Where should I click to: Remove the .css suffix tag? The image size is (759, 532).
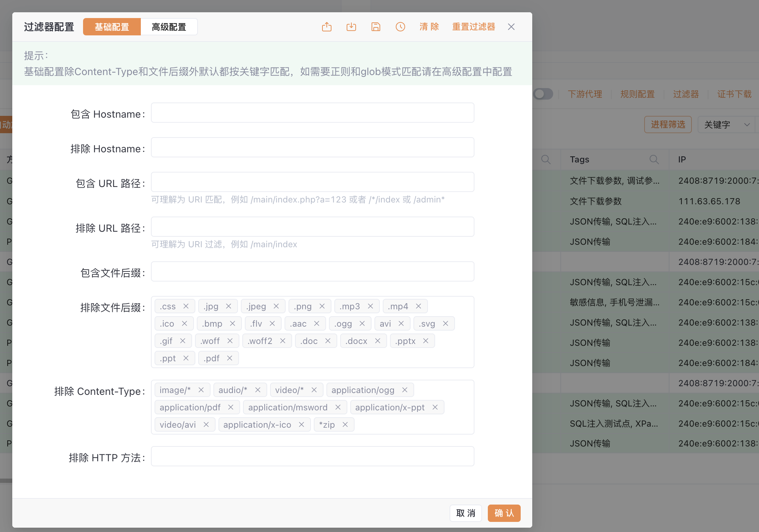186,306
